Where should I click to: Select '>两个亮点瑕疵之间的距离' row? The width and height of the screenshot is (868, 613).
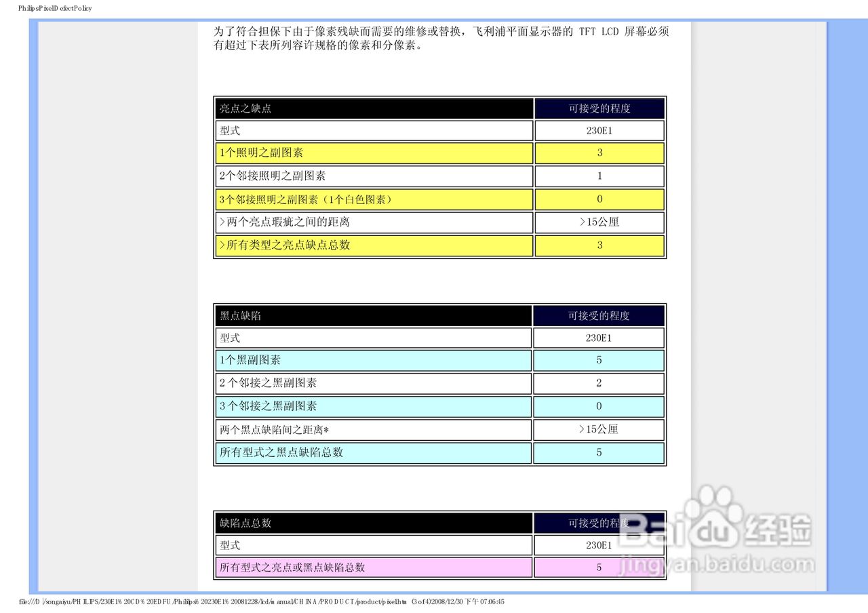coord(374,222)
